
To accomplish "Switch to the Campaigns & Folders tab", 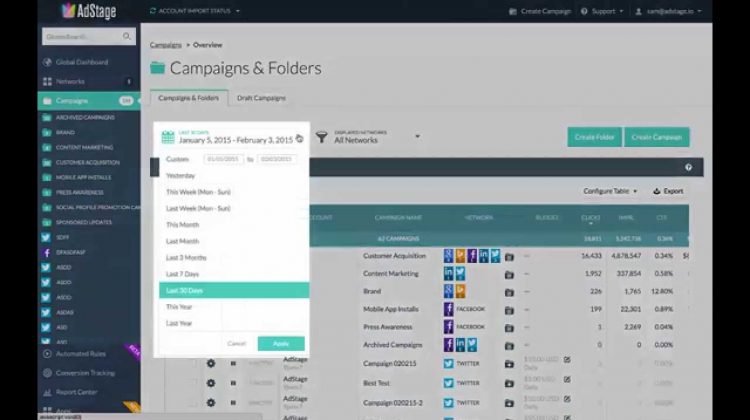I will tap(189, 98).
